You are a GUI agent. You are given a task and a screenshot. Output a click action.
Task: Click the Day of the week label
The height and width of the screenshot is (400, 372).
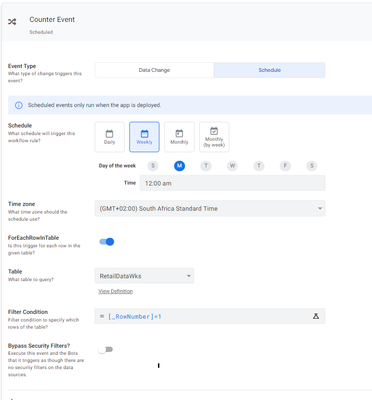(117, 166)
